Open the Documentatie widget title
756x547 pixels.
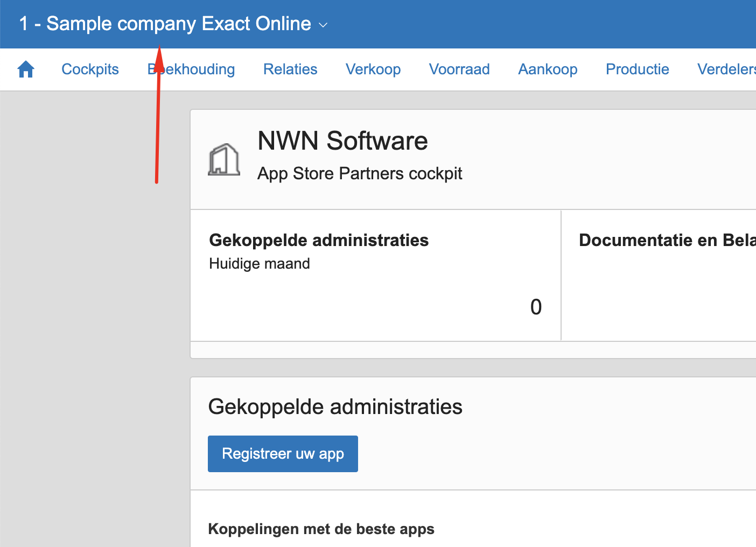(x=667, y=240)
